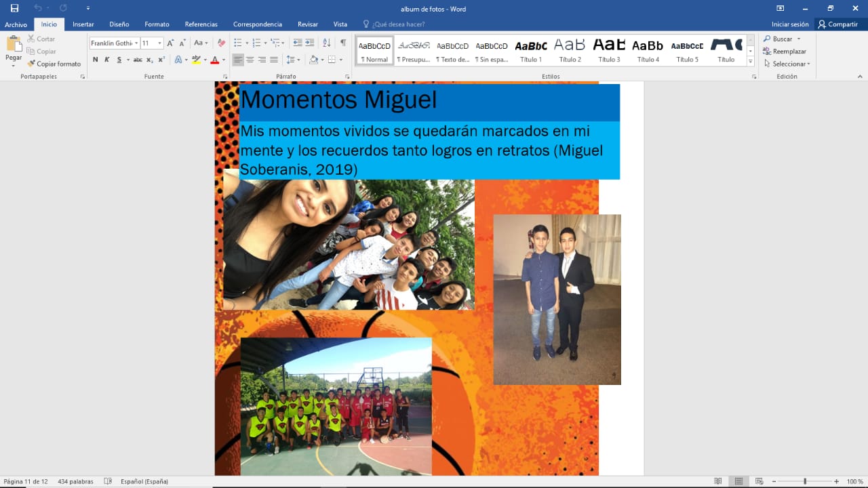Apply the yellow text highlight color
Image resolution: width=868 pixels, height=488 pixels.
point(196,60)
